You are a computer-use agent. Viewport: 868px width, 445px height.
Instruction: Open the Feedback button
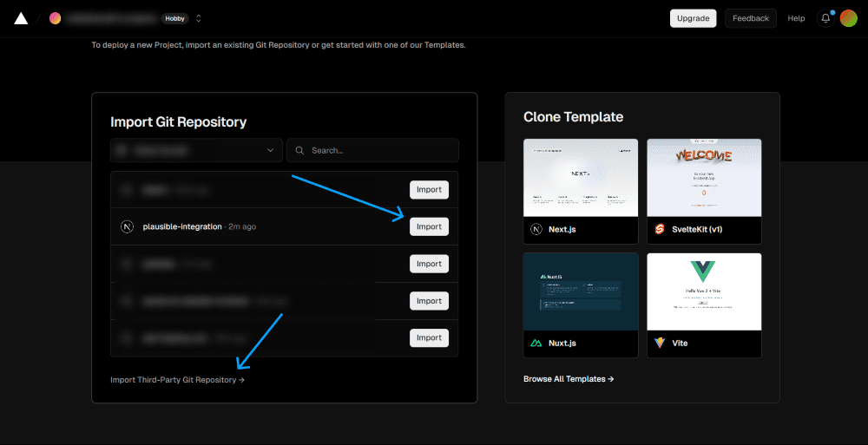pyautogui.click(x=751, y=18)
